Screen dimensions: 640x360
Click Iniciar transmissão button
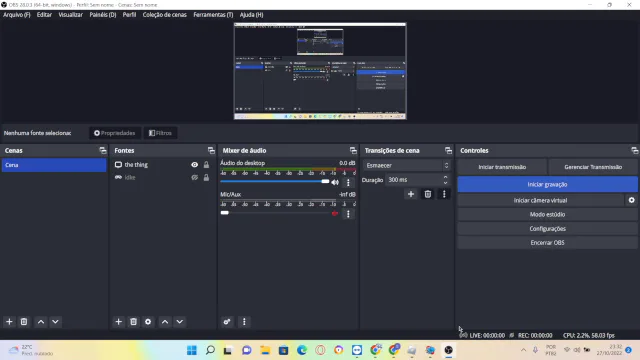502,167
